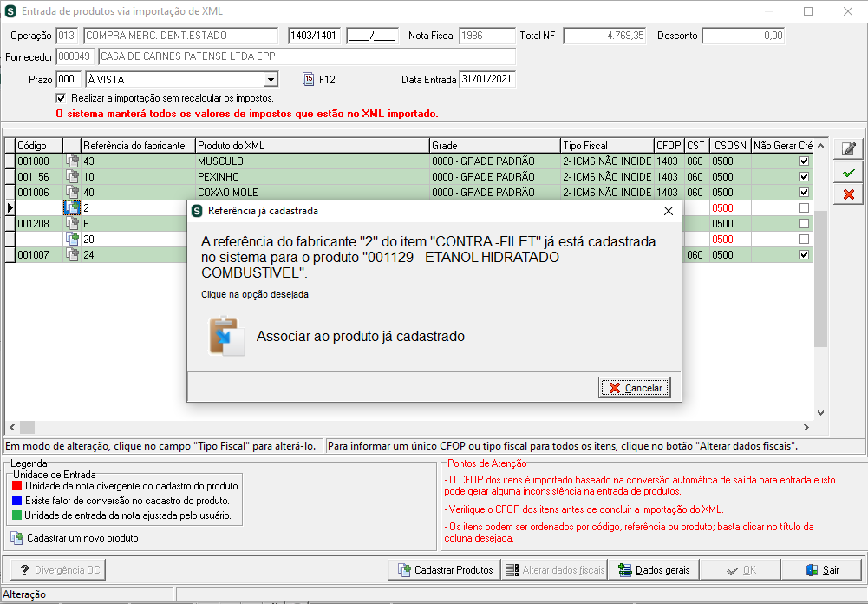Viewport: 868px width, 604px height.
Task: Click the clipboard icon for Associar ao produto
Action: coord(226,336)
